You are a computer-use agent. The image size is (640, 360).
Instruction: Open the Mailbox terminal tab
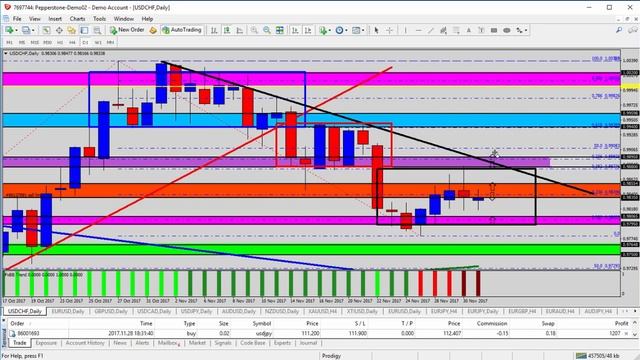(x=168, y=343)
